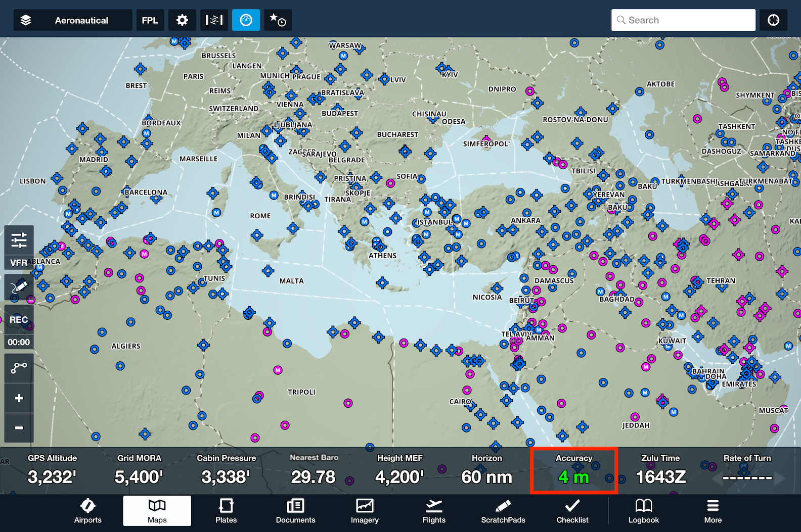
Task: Zoom out with the minus button
Action: tap(19, 428)
